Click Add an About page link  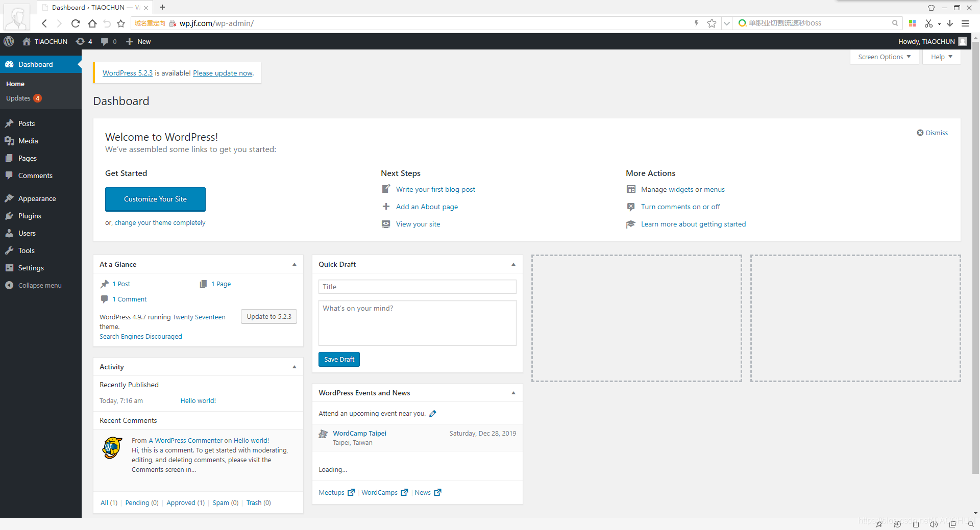pyautogui.click(x=427, y=207)
